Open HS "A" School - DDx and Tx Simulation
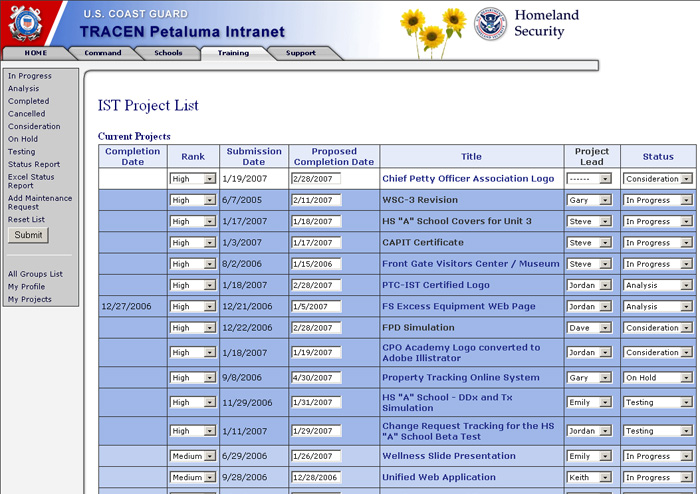Screen dimensions: 700x494 pos(447,403)
